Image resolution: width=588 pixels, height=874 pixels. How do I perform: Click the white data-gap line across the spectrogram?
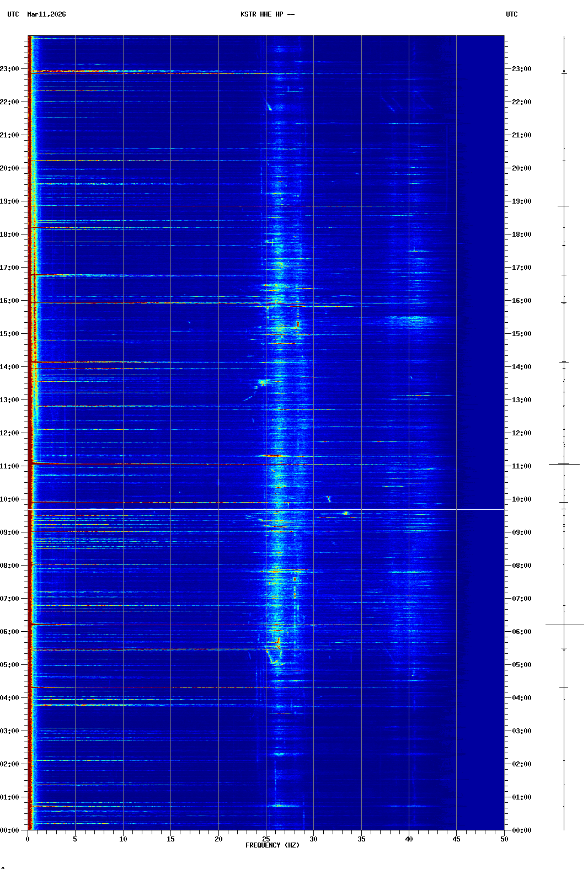265,509
